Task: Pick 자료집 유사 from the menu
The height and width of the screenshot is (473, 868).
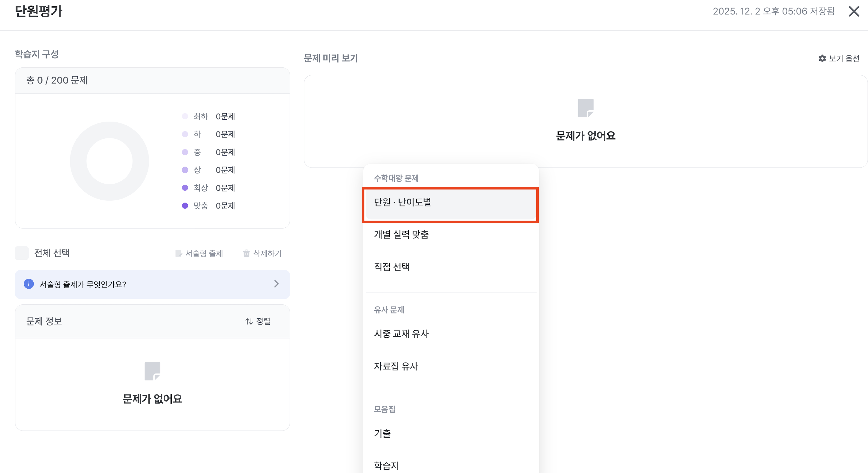Action: [396, 366]
